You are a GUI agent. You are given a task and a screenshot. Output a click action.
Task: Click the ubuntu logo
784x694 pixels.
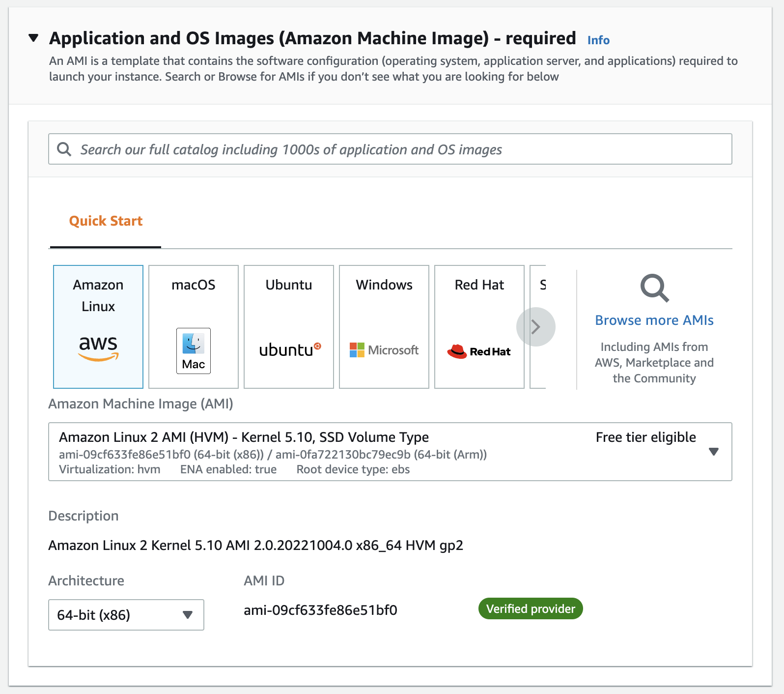290,350
